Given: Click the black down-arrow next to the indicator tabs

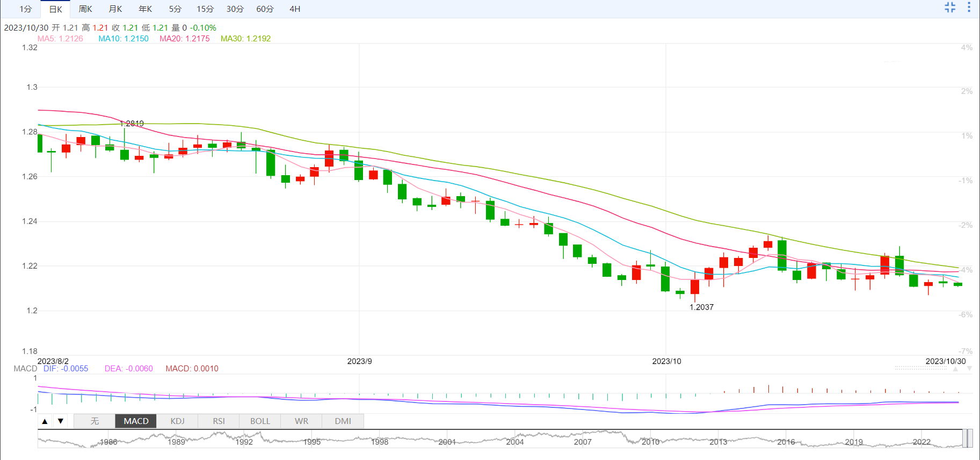Looking at the screenshot, I should 61,421.
